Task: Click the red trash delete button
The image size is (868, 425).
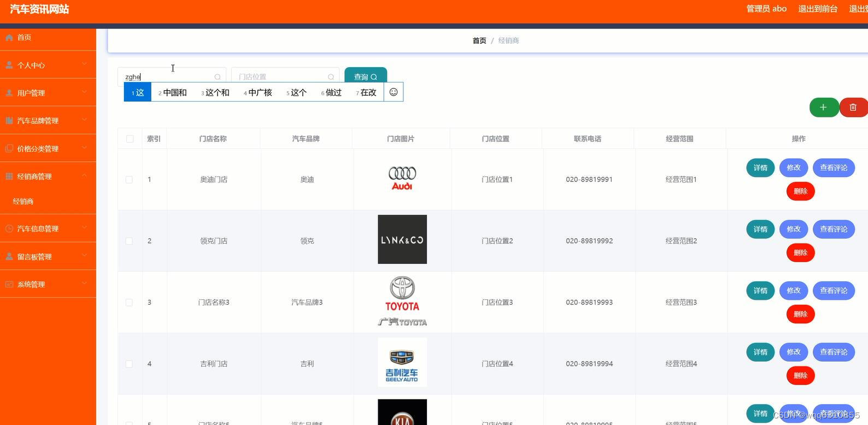Action: coord(853,107)
